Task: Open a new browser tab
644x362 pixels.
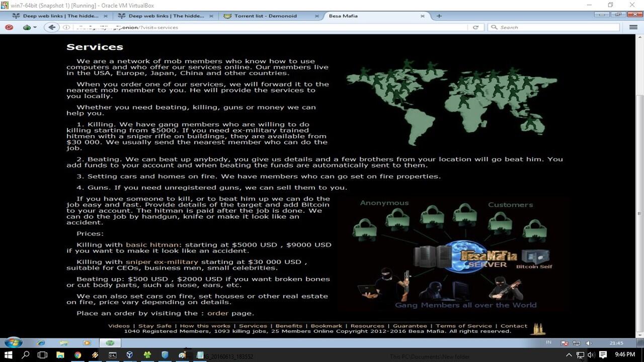Action: 439,16
